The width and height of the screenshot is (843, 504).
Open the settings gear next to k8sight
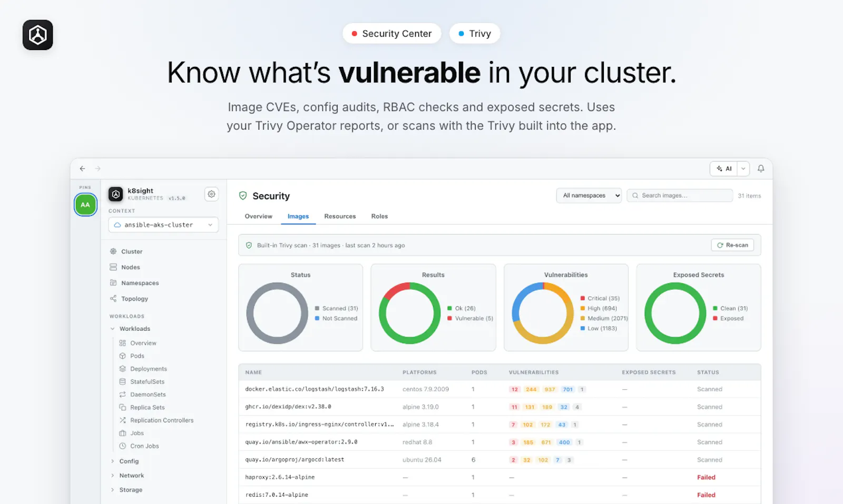[211, 194]
